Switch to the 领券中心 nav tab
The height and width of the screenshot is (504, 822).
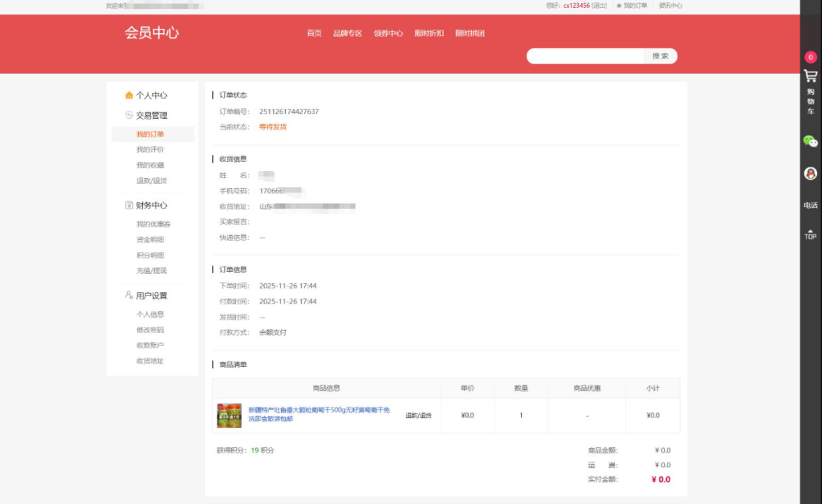coord(390,34)
